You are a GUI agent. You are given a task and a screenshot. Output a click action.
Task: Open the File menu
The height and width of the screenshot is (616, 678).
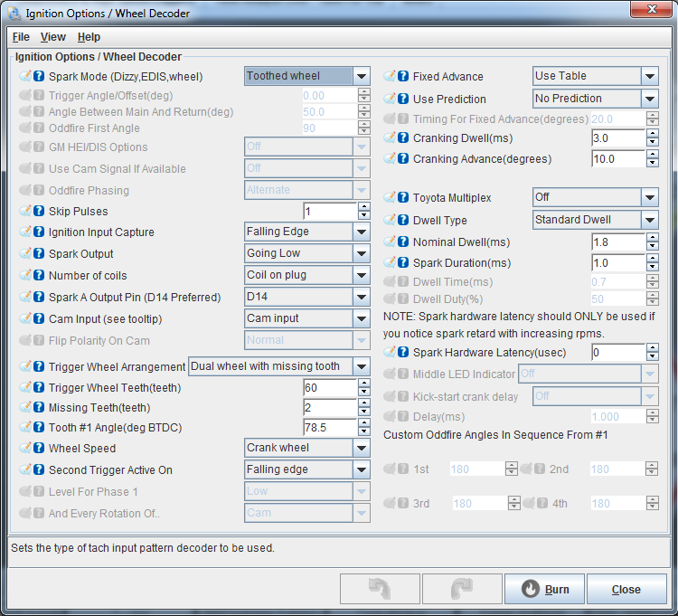pos(21,37)
